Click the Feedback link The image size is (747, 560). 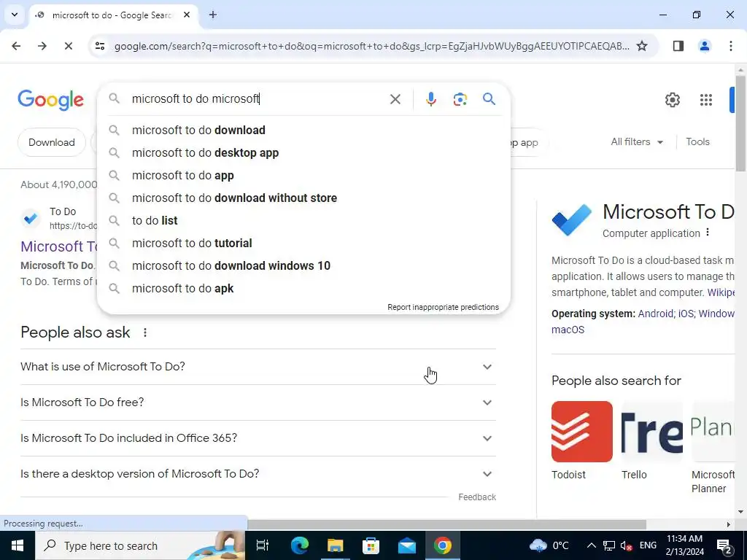click(x=477, y=497)
